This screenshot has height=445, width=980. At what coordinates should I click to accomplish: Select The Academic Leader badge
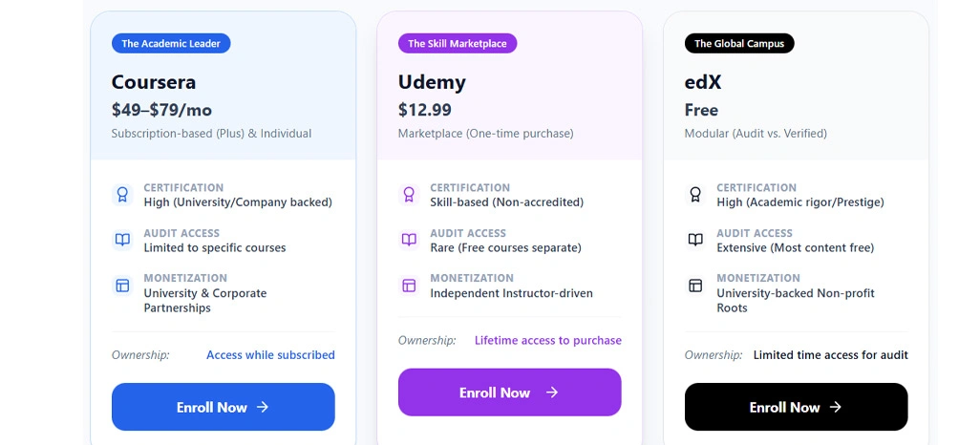(x=171, y=43)
